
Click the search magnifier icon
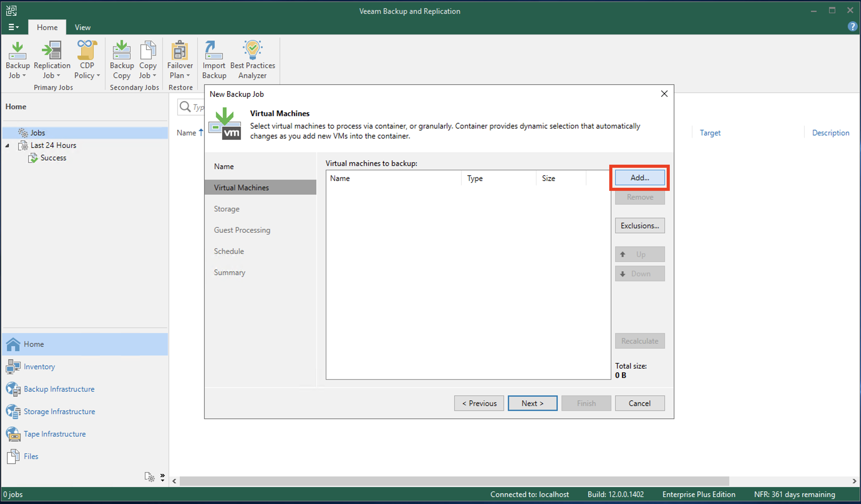[x=185, y=107]
